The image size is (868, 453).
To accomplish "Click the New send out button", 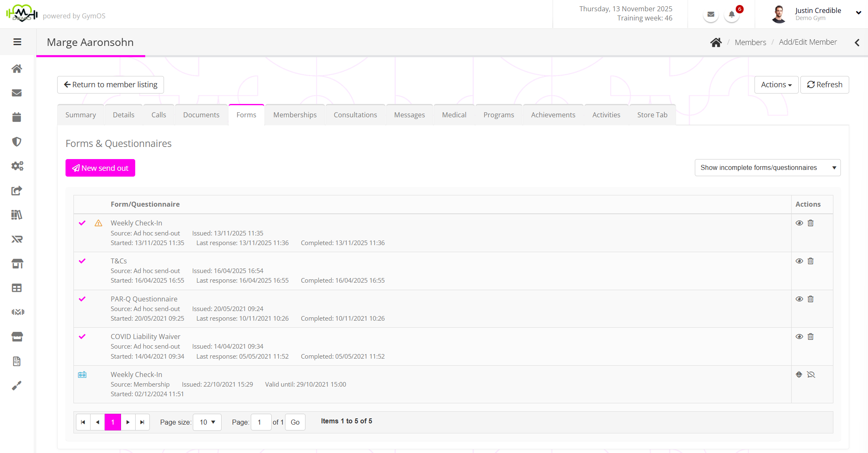I will (x=100, y=168).
